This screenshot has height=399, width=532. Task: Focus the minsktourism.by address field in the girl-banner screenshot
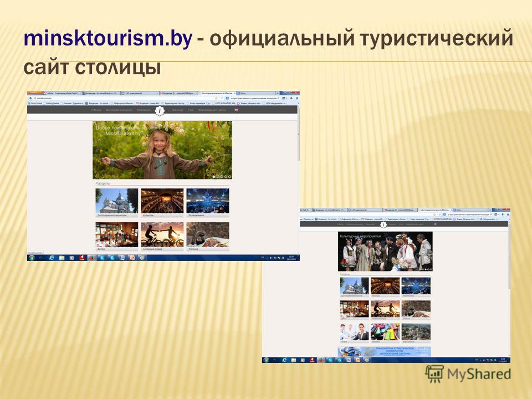click(x=124, y=98)
